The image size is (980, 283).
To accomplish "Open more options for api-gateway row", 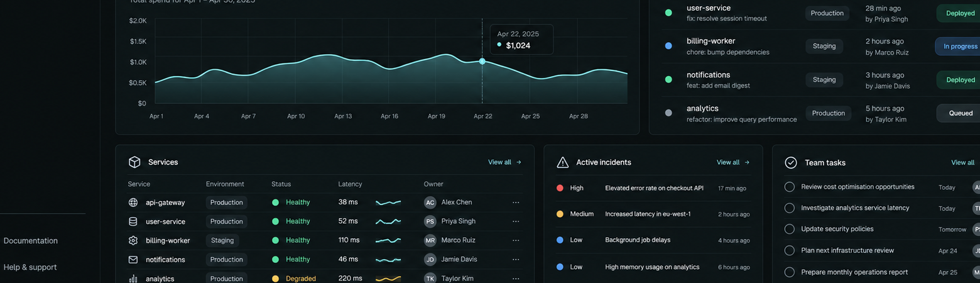I will [516, 203].
